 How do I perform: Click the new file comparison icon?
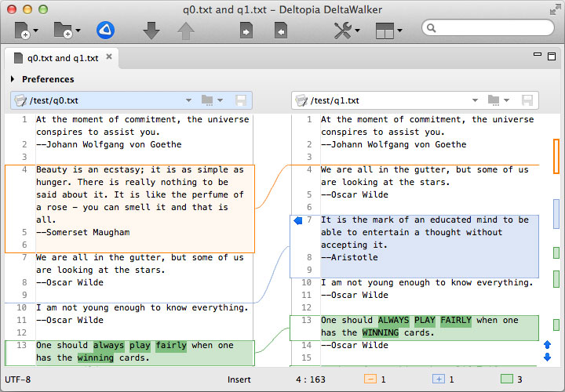[x=24, y=31]
